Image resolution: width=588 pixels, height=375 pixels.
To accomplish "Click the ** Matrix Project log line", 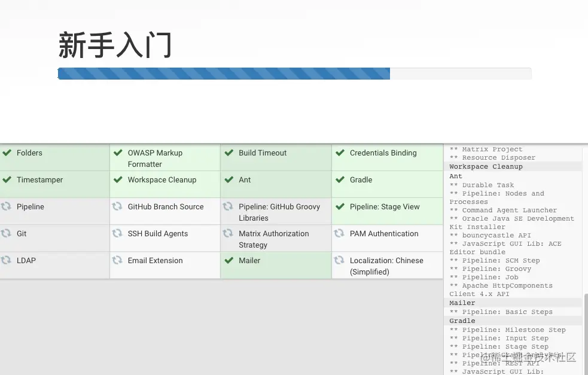I will click(x=486, y=150).
